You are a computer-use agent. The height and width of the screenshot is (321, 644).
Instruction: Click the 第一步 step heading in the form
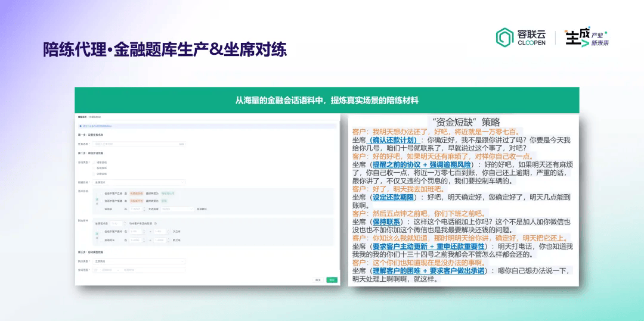(x=91, y=135)
